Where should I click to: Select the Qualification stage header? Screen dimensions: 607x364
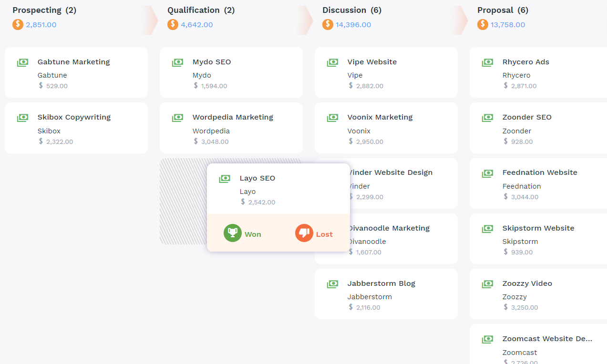click(201, 10)
